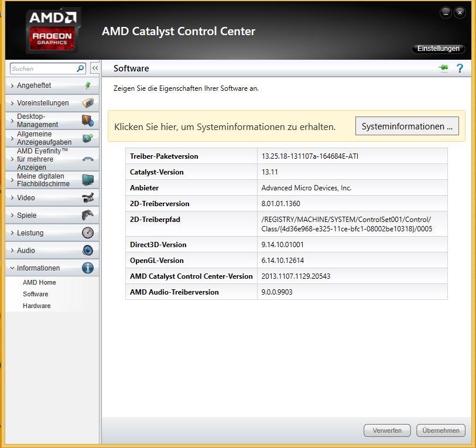
Task: Click the Allgemeine Anzeigeaufgaben monitor icon
Action: coord(88,138)
